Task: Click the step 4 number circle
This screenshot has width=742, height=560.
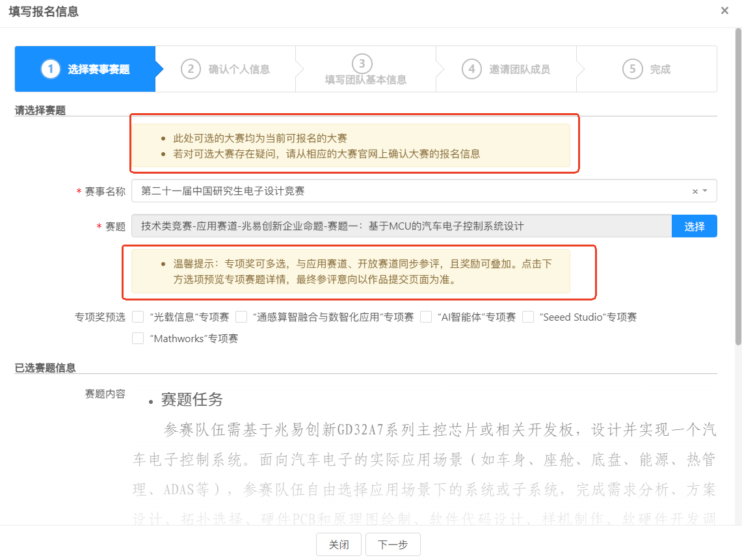Action: coord(471,69)
